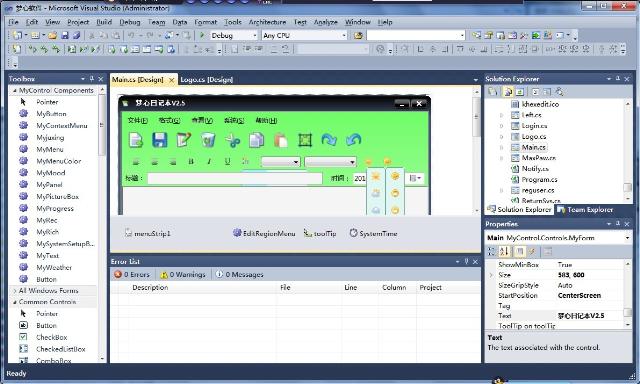The width and height of the screenshot is (640, 384).
Task: Switch to the Team Explorer tab
Action: tap(585, 209)
